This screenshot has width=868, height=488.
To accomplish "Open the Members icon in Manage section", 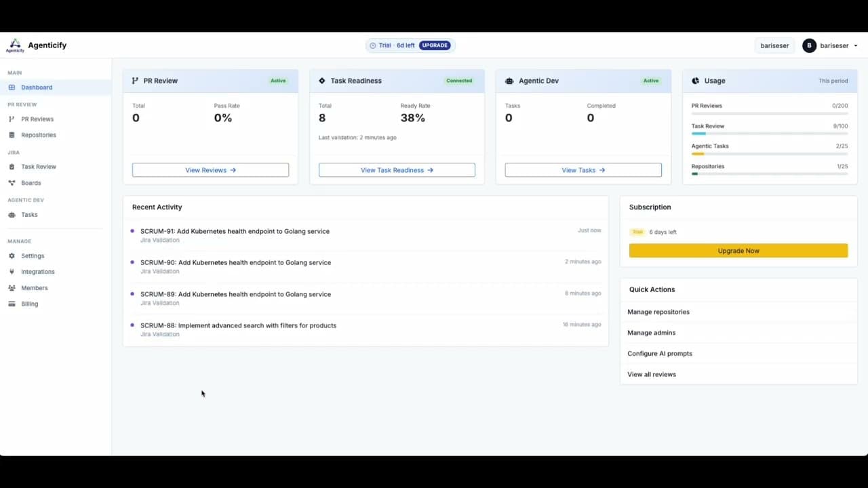I will point(13,287).
